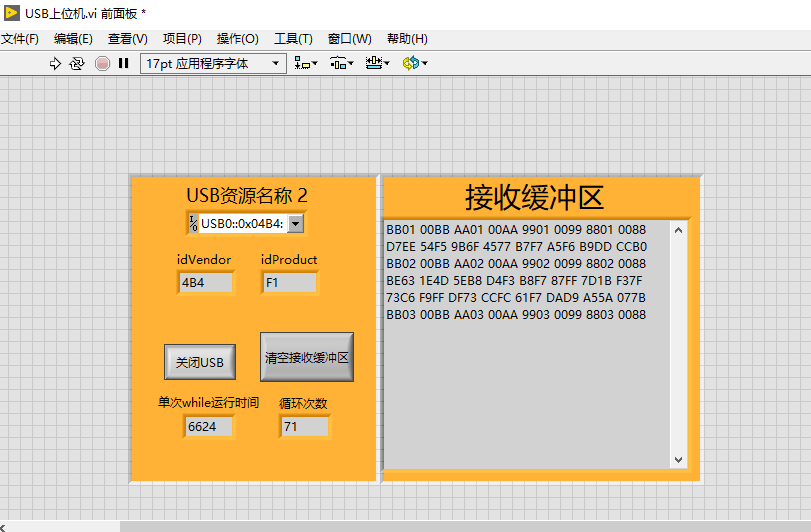Open the 窗口(W) menu
The width and height of the screenshot is (811, 532).
pyautogui.click(x=350, y=39)
